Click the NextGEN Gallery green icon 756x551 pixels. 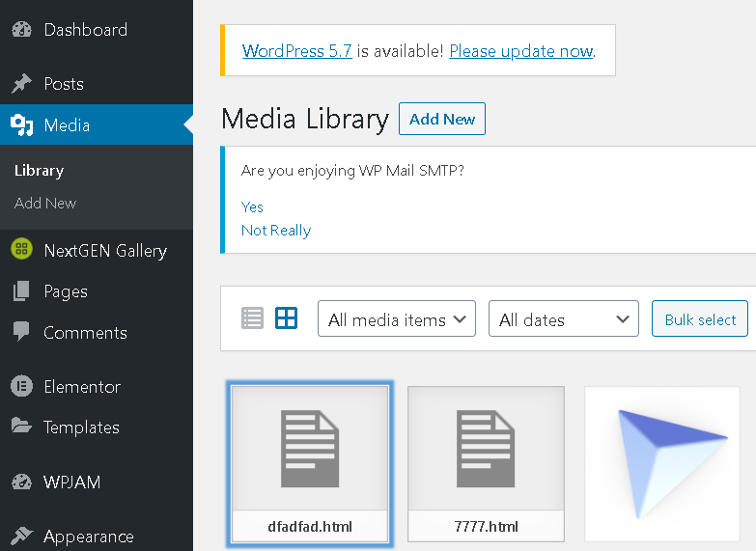21,249
